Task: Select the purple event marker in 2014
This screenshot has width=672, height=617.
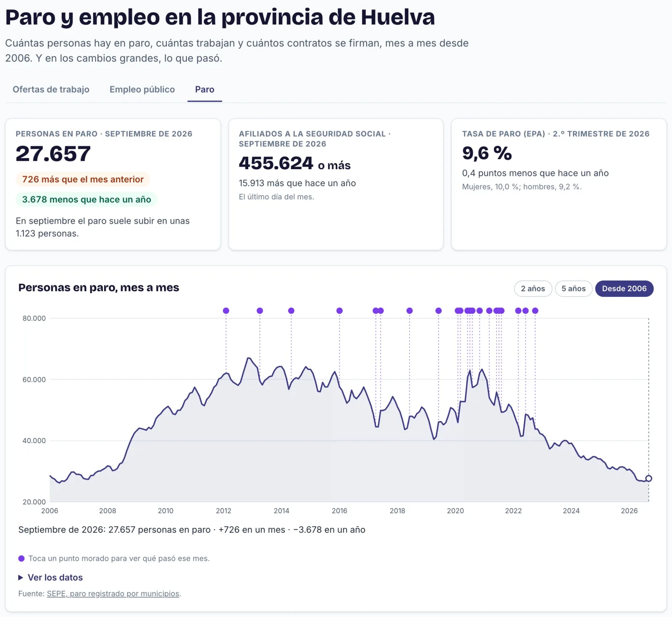Action: (291, 311)
